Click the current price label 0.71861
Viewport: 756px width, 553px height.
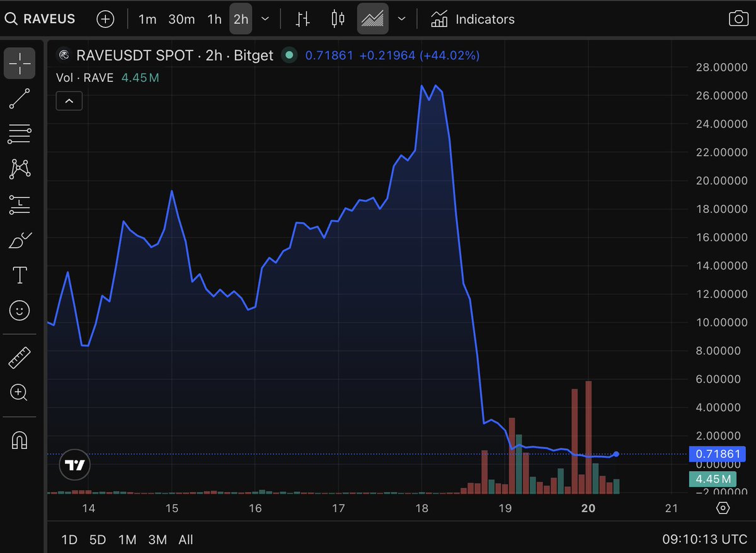[x=718, y=454]
